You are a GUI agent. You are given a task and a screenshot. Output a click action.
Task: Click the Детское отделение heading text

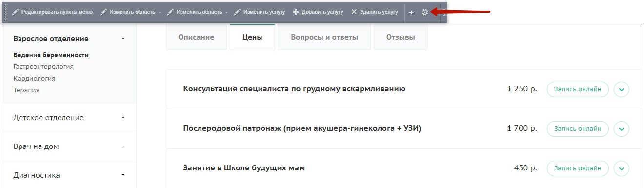pyautogui.click(x=48, y=118)
